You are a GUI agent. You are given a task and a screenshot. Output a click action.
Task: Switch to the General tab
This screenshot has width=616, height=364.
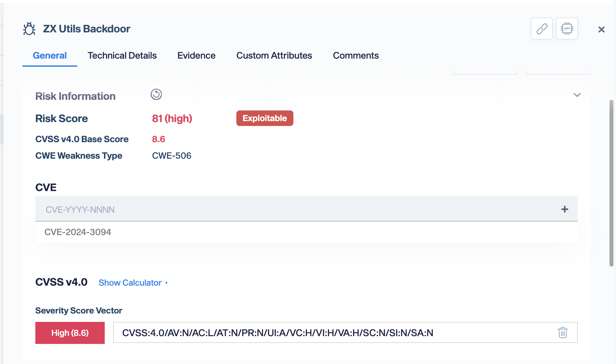(x=50, y=56)
